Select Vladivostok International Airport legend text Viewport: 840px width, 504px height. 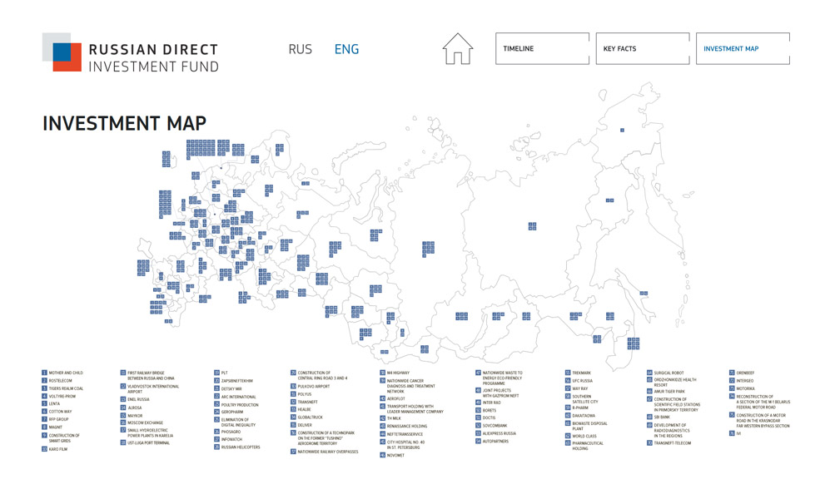coord(153,388)
